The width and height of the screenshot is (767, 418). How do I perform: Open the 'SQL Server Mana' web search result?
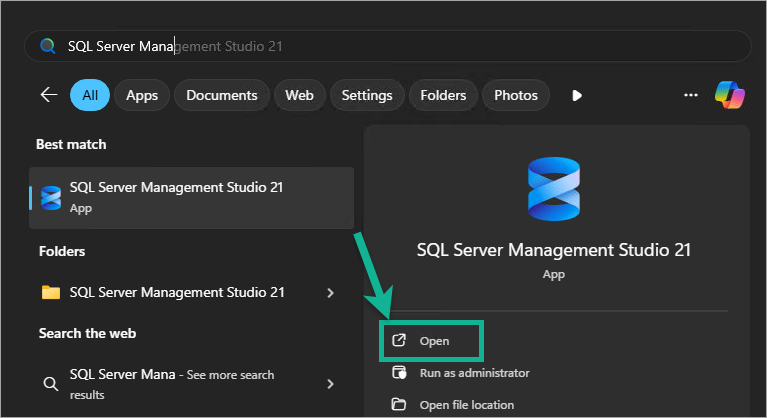coord(191,384)
